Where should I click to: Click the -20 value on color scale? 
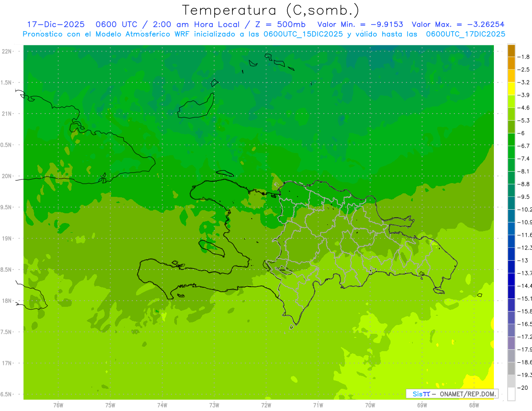click(524, 388)
